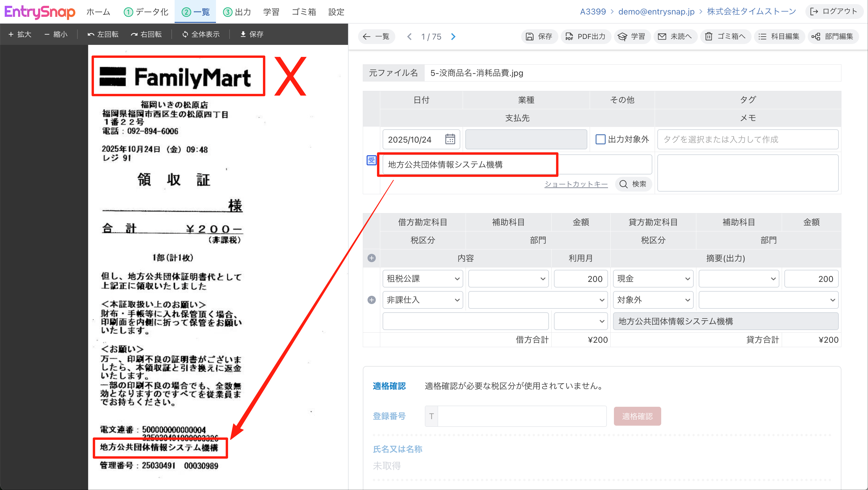Open 科目編集 account editor
Viewport: 868px width, 490px height.
pyautogui.click(x=779, y=36)
